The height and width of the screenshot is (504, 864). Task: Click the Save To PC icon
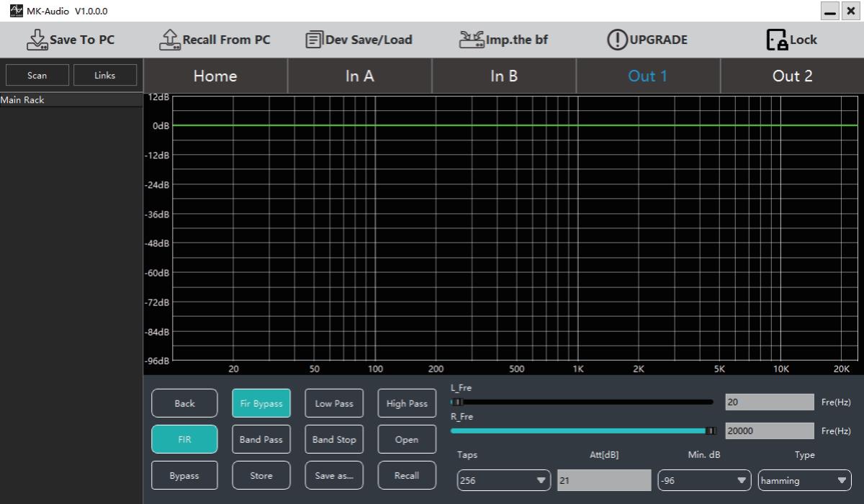36,40
